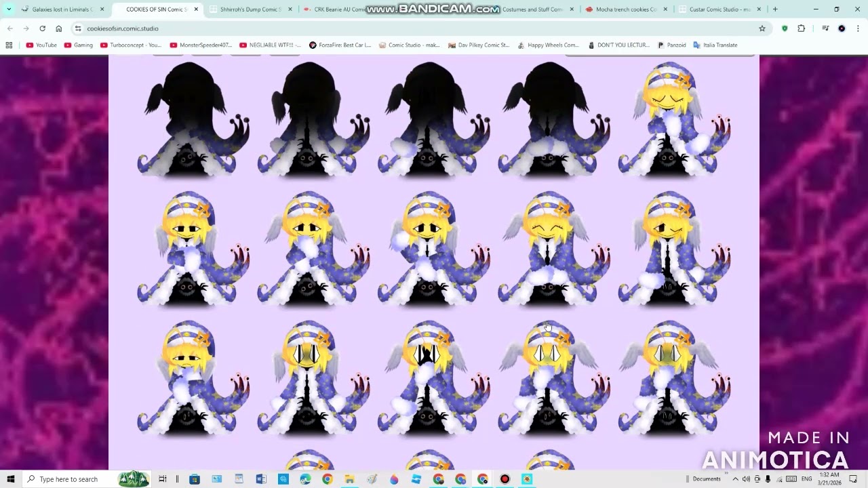Open the Italia Translate bookmark
This screenshot has height=488, width=868.
pyautogui.click(x=715, y=45)
